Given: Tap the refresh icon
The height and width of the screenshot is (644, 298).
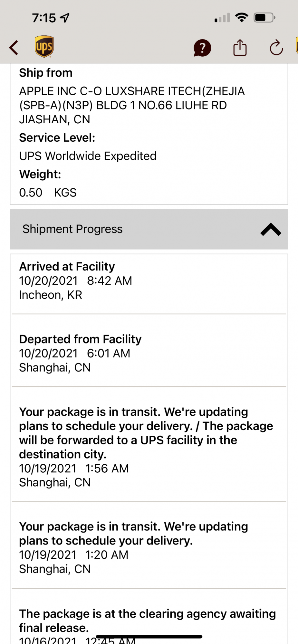Looking at the screenshot, I should [x=276, y=48].
